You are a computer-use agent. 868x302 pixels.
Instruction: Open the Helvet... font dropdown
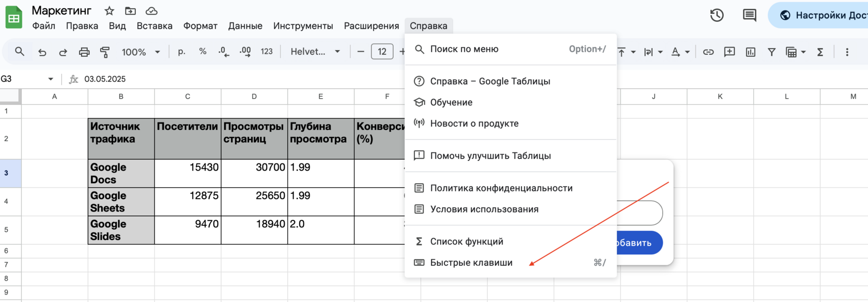point(315,52)
